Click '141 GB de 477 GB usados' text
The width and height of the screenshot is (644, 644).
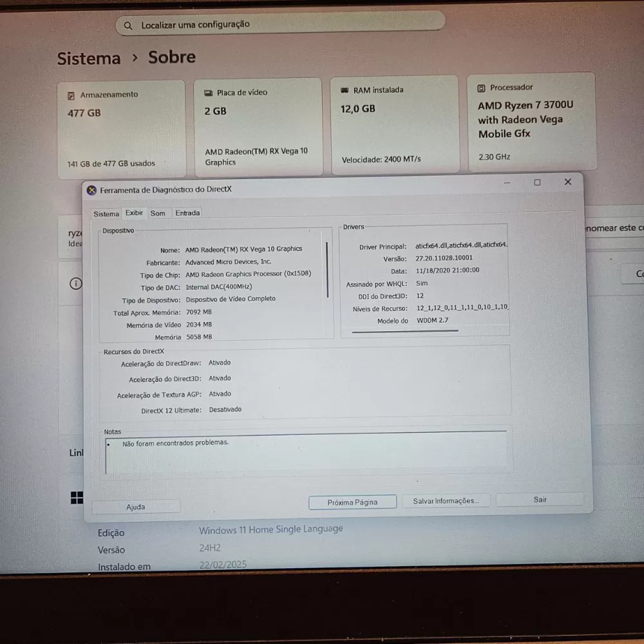111,164
